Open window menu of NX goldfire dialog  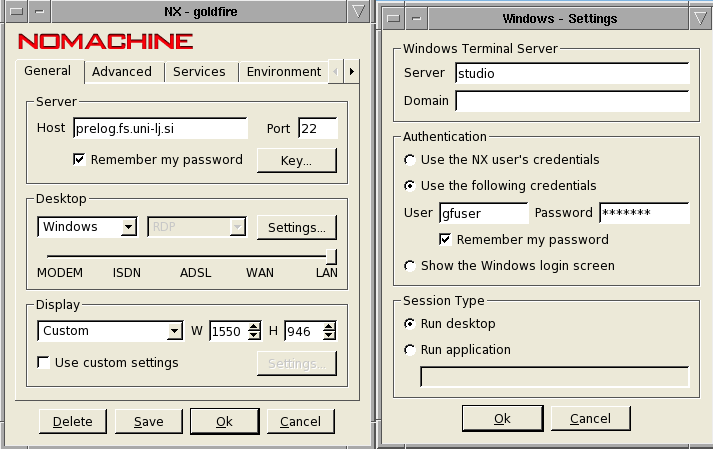click(x=14, y=13)
